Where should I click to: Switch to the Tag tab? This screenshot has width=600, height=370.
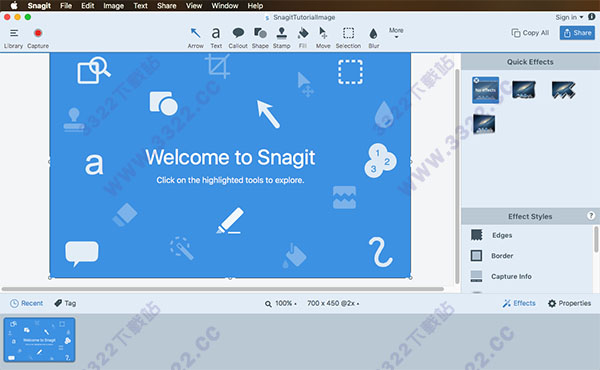tap(65, 303)
